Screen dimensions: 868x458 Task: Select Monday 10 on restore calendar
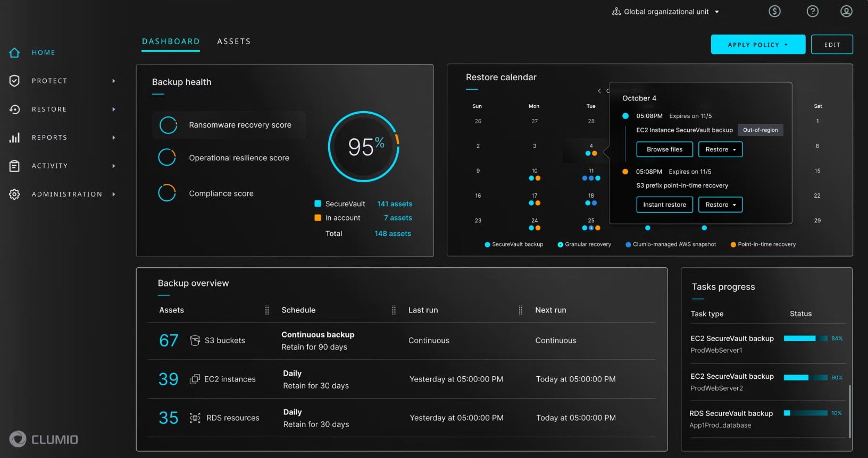click(535, 174)
